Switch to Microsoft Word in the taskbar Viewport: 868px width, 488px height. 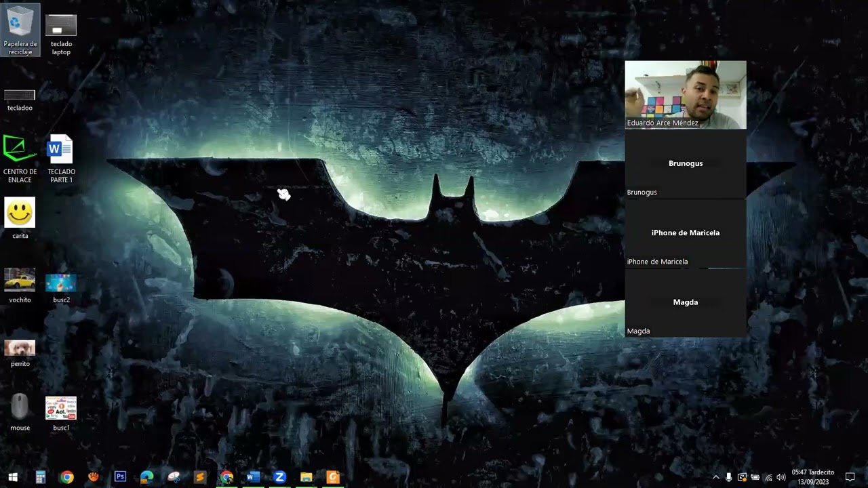tap(253, 477)
